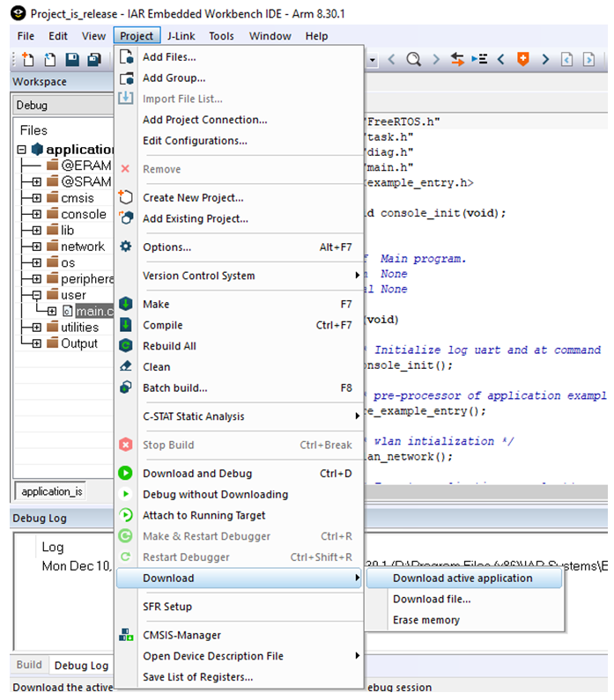Click the swap source/header arrows toolbar icon

point(457,59)
